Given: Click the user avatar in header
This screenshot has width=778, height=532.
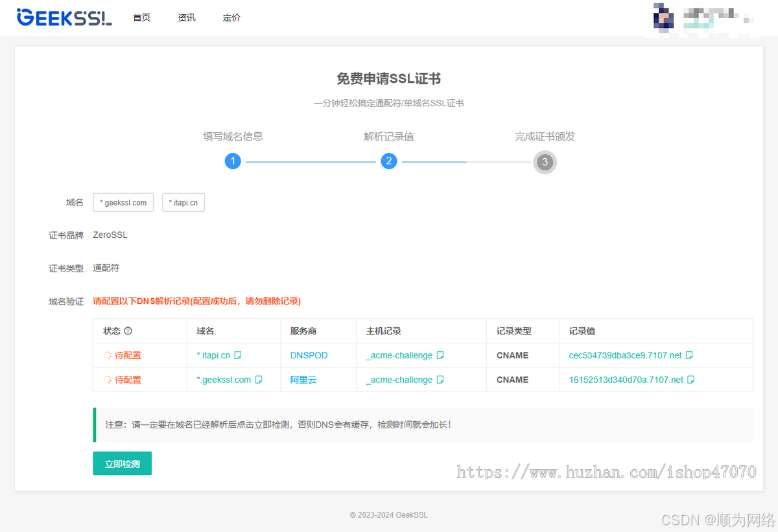Looking at the screenshot, I should 663,17.
